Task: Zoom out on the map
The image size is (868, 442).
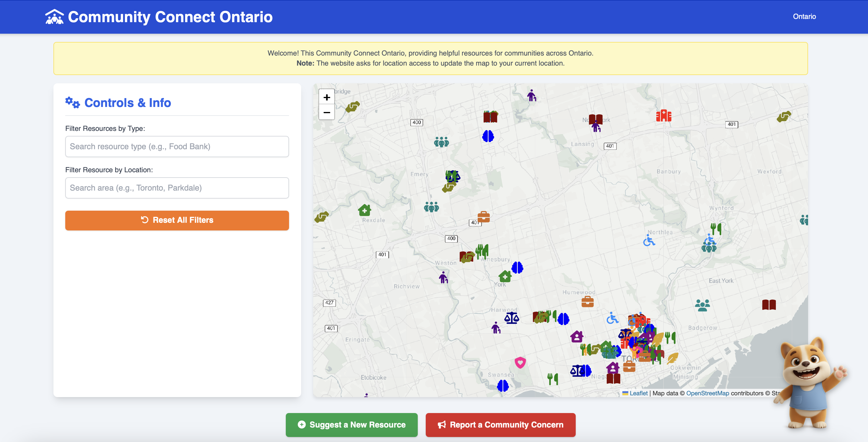Action: coord(326,112)
